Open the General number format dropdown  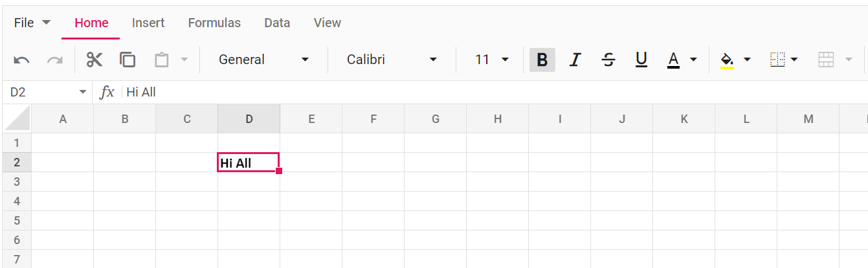(264, 60)
